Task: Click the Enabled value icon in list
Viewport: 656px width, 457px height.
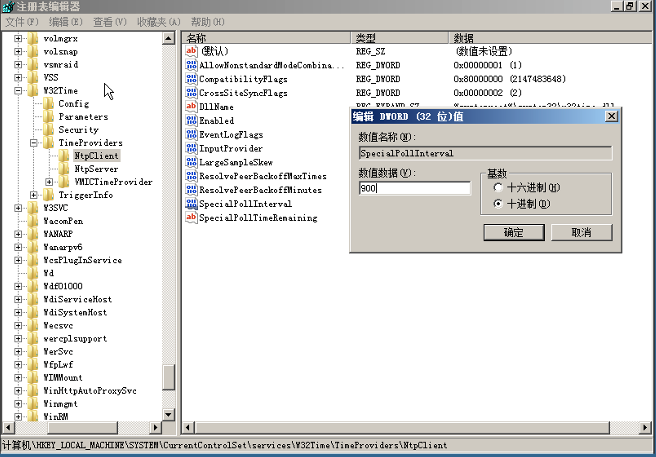Action: click(190, 121)
